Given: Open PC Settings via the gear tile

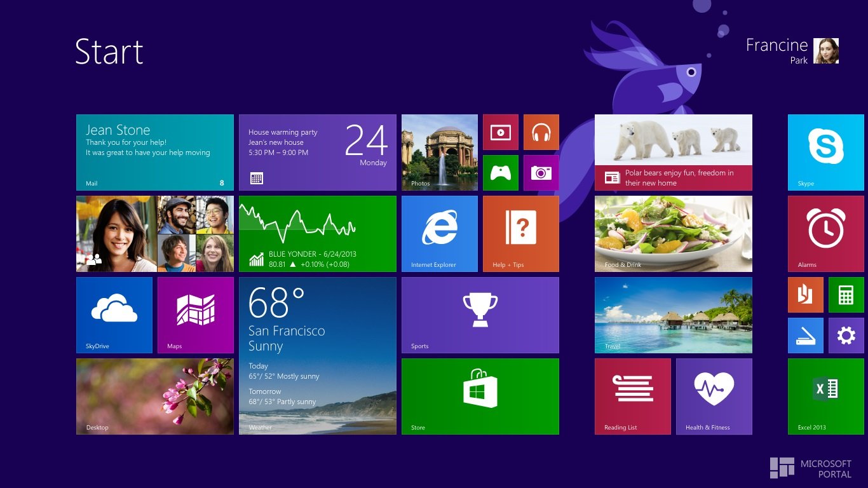Looking at the screenshot, I should (x=846, y=335).
